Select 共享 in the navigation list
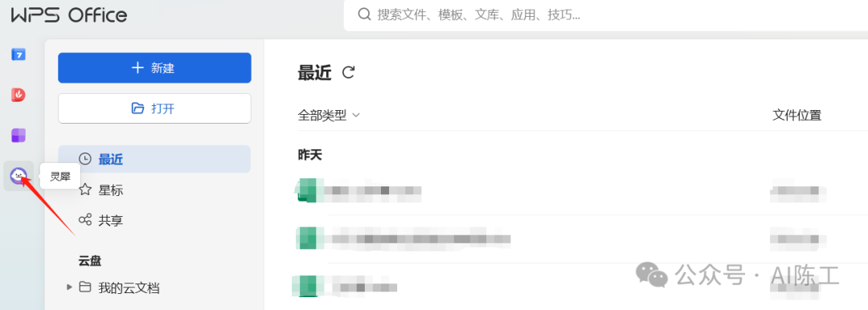Viewport: 868px width, 310px height. (x=154, y=220)
